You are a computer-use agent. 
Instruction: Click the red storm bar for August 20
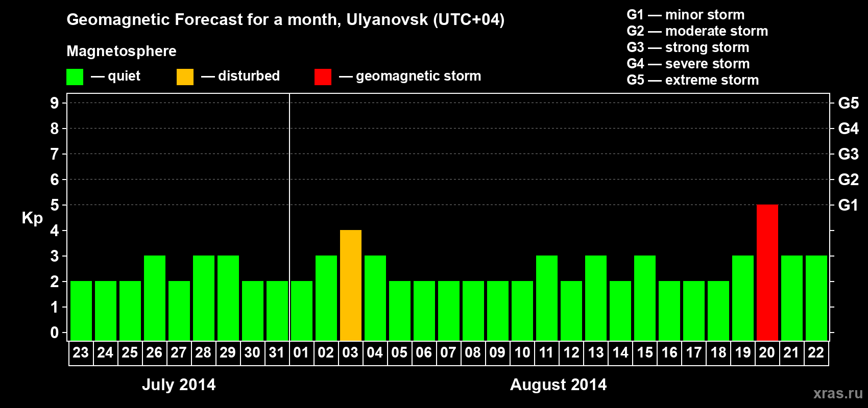[767, 272]
